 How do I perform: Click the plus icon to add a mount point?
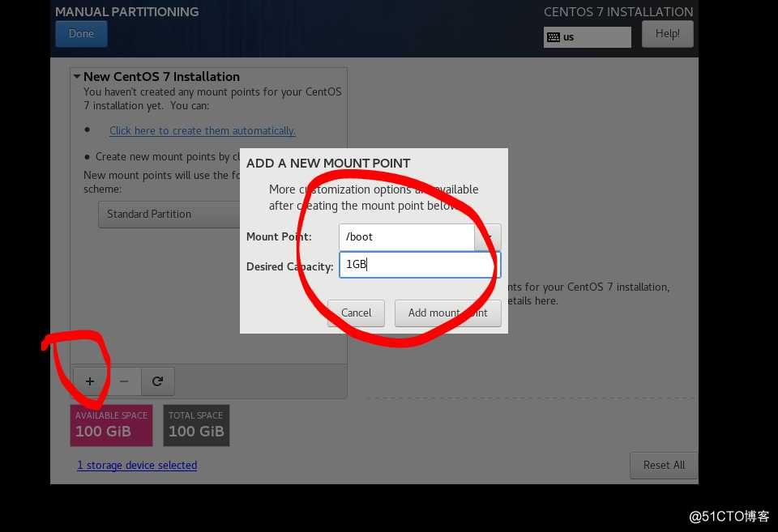[x=90, y=381]
